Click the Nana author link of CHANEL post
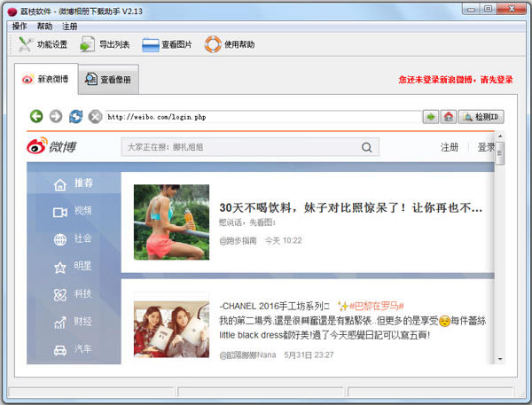 tap(247, 354)
